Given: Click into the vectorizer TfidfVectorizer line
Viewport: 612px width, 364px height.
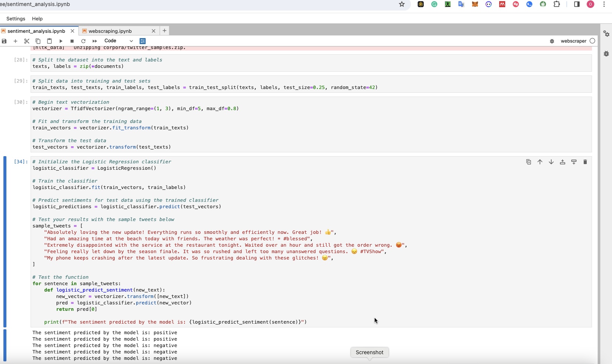Looking at the screenshot, I should (135, 109).
